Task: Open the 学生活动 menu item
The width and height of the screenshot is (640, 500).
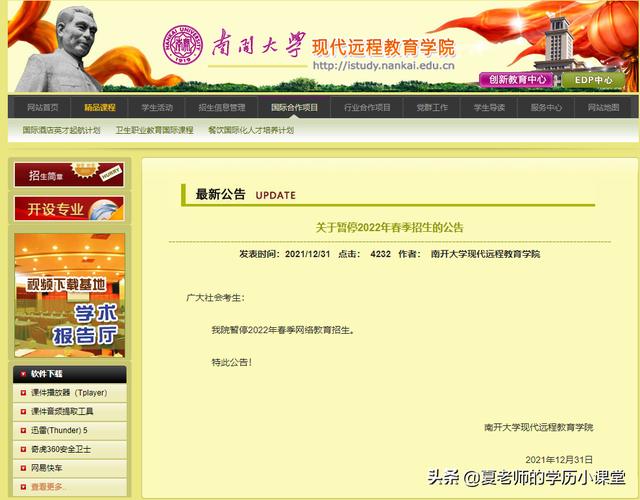Action: point(157,107)
